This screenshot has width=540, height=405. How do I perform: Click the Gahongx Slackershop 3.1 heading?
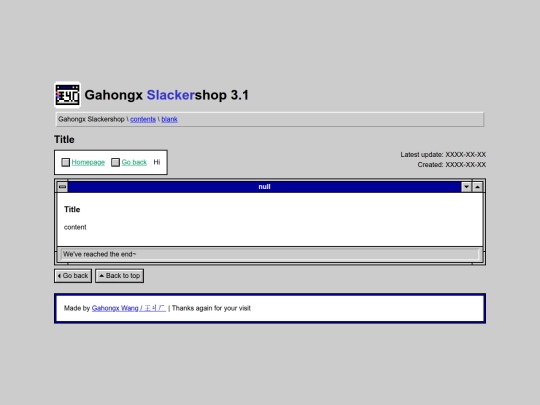pos(166,95)
